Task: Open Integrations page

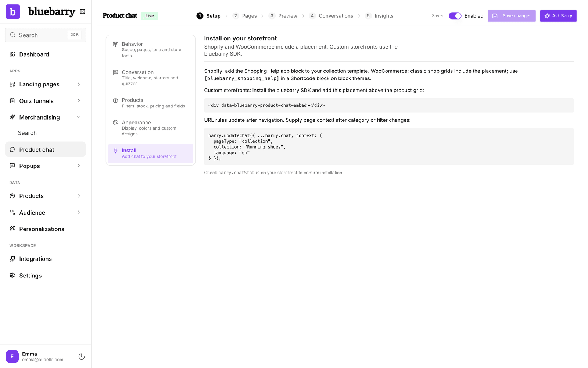Action: click(46, 259)
